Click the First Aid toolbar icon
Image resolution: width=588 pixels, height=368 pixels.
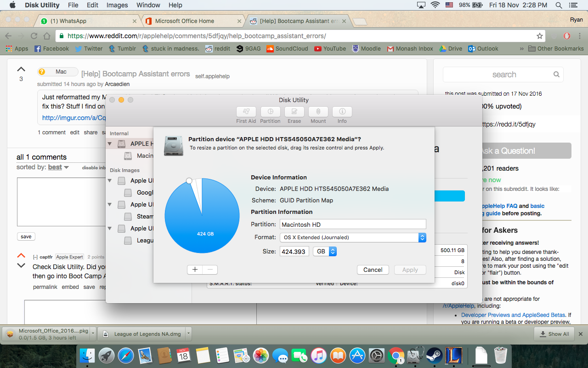coord(246,112)
